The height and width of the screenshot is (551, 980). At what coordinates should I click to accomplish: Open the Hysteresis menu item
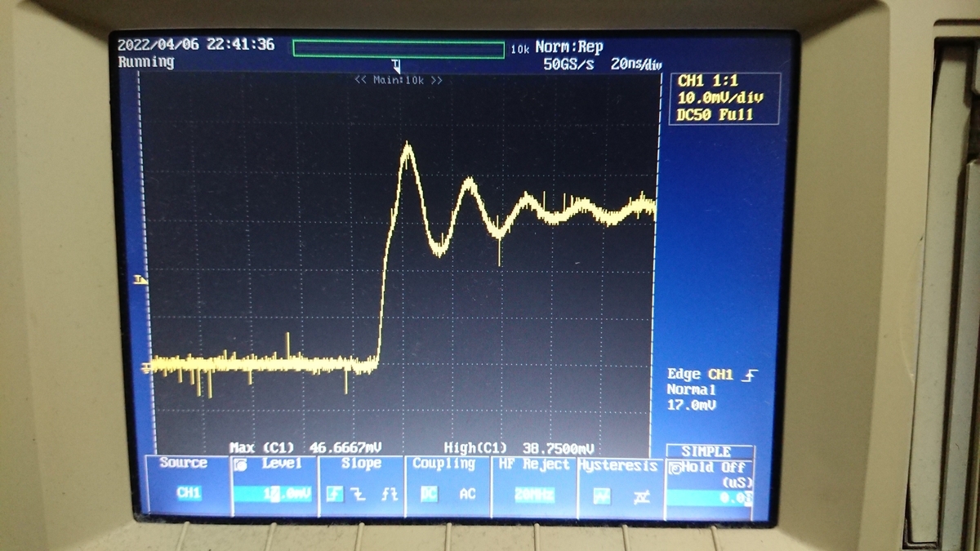(618, 465)
